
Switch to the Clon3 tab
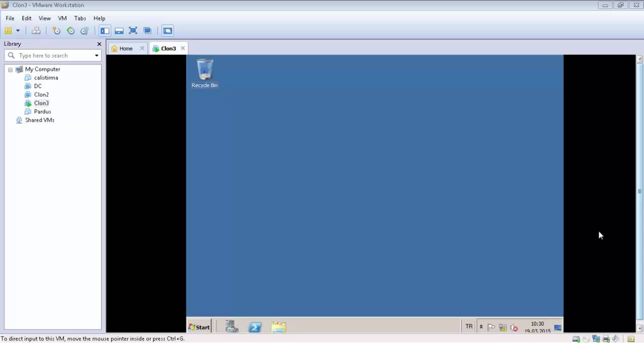(x=168, y=48)
